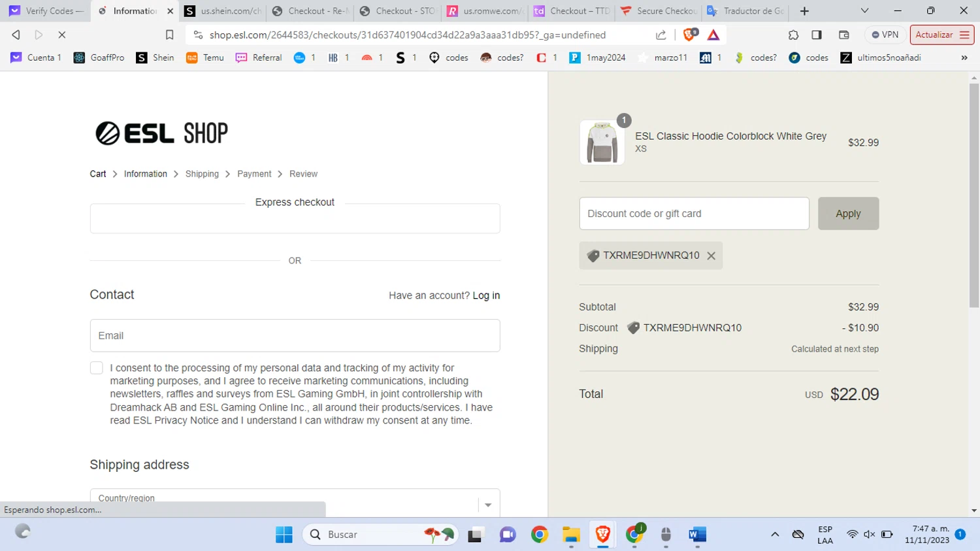Switch to the Checkout – TTD tab
980x551 pixels.
573,11
